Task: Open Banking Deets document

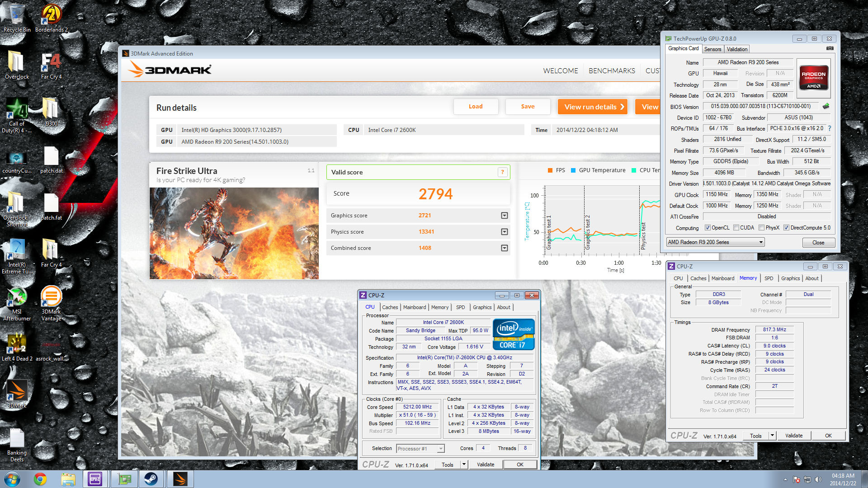Action: [x=17, y=445]
